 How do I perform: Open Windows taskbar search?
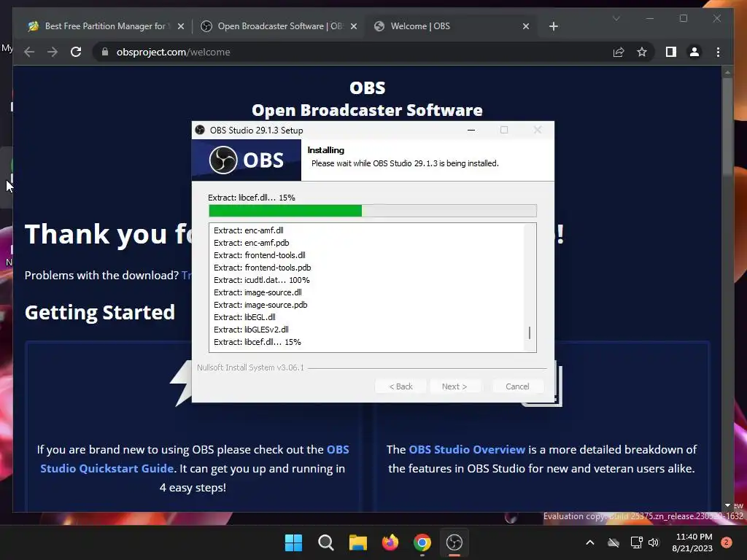click(x=326, y=542)
